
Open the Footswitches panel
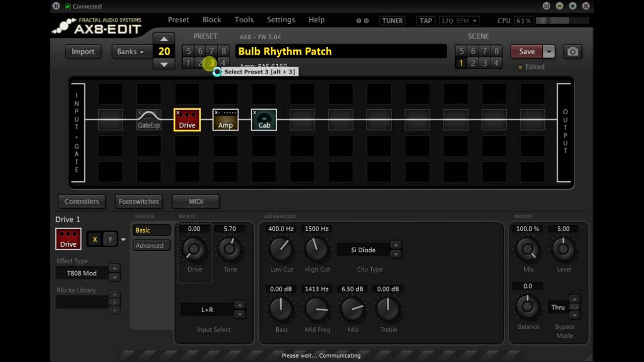coord(139,201)
